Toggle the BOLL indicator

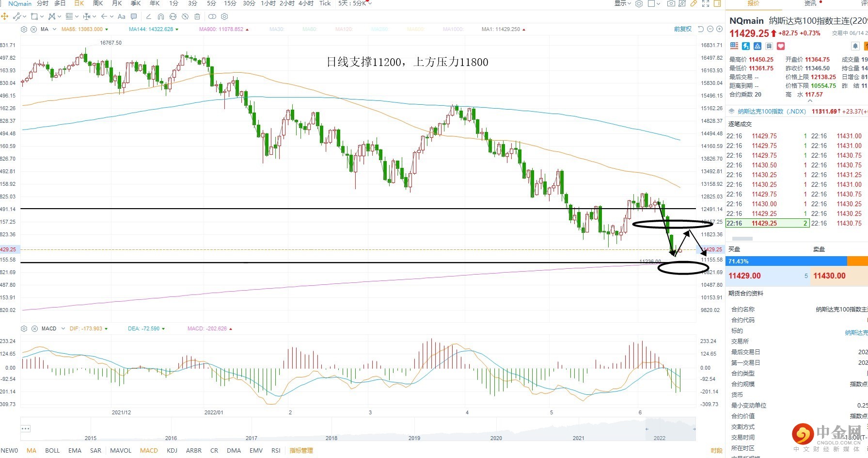coord(52,450)
